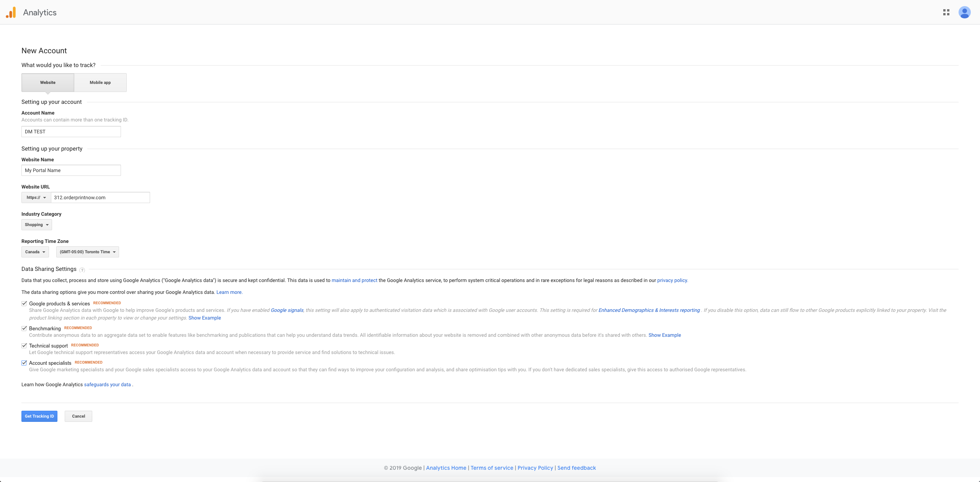Screen dimensions: 980x482
Task: Open the user account avatar
Action: click(964, 13)
